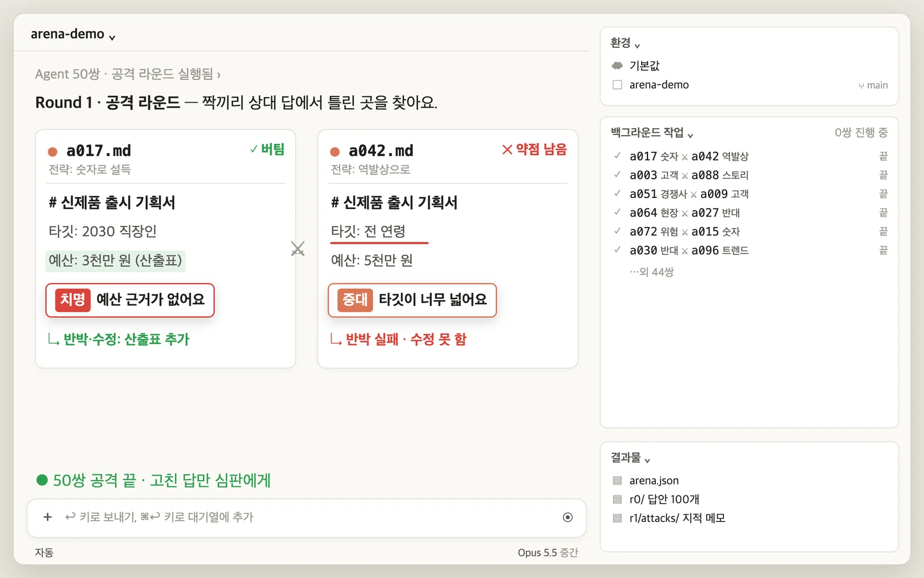924x578 pixels.
Task: Click the main branch icon
Action: (x=861, y=85)
